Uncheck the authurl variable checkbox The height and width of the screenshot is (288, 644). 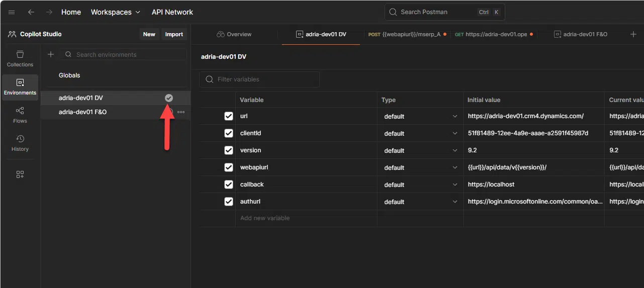(x=229, y=202)
